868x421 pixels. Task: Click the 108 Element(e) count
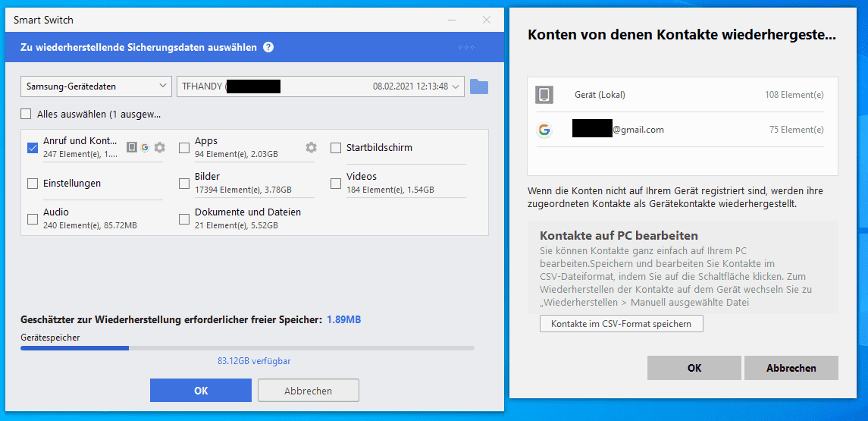794,95
